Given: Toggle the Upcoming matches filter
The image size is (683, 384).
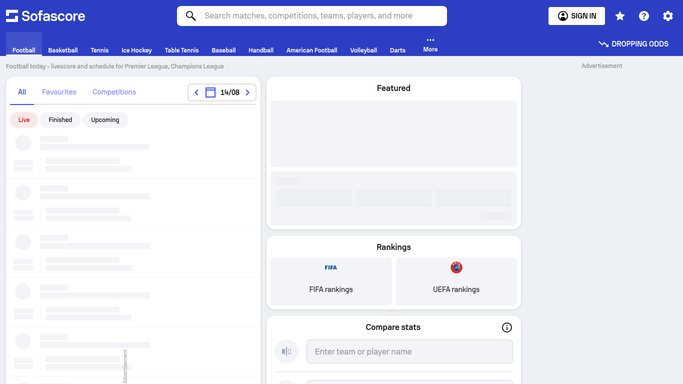Looking at the screenshot, I should [x=105, y=120].
